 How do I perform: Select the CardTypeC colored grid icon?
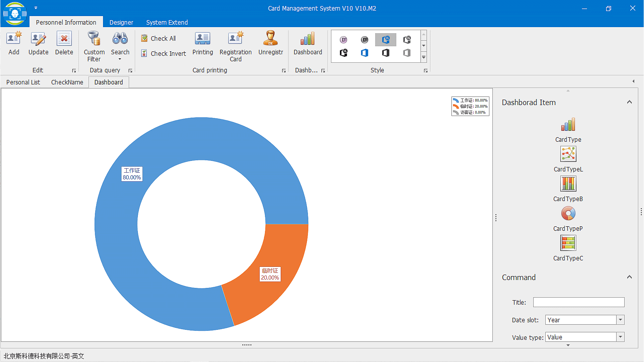click(568, 243)
